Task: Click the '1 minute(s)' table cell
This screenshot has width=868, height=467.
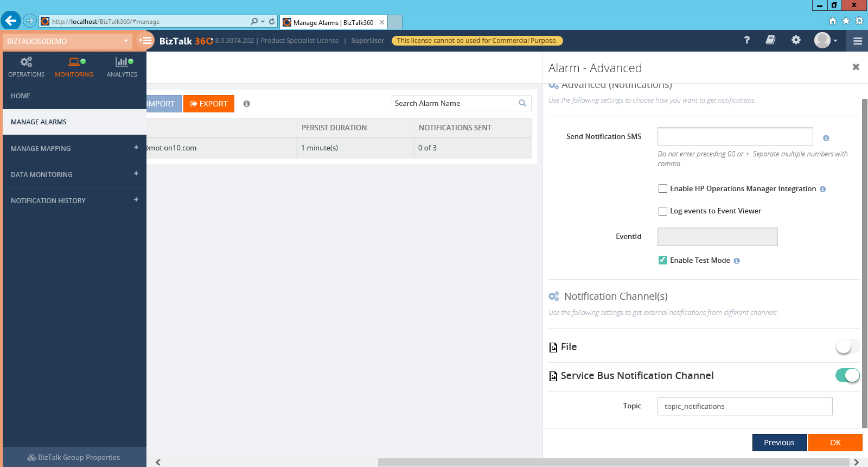Action: 355,148
